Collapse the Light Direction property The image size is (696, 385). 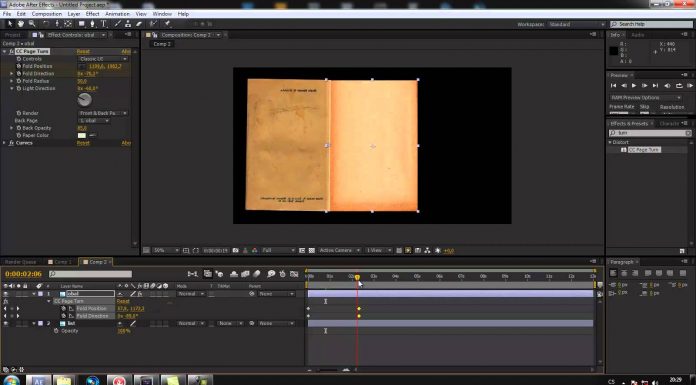(12, 88)
